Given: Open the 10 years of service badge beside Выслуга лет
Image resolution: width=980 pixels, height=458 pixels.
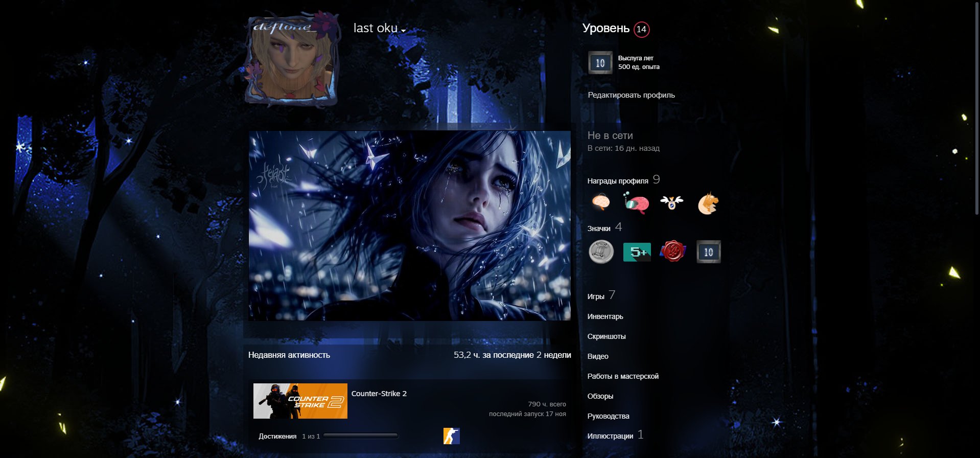Looking at the screenshot, I should pos(600,63).
